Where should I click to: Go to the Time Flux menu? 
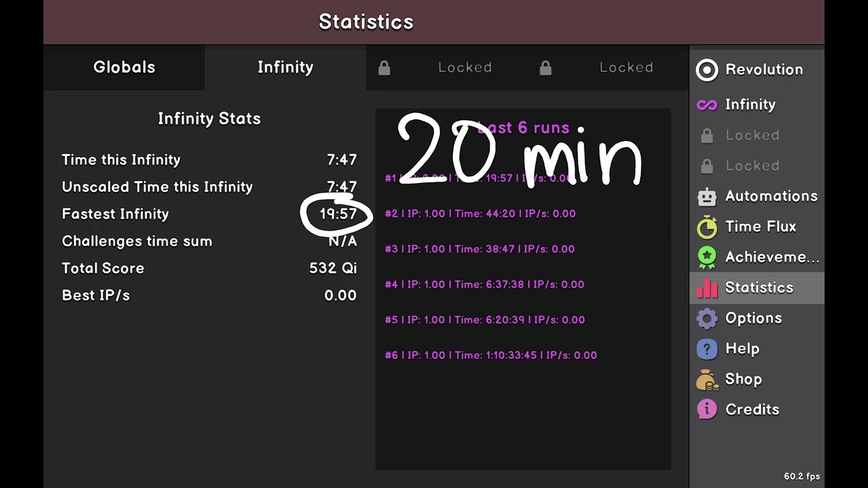760,227
